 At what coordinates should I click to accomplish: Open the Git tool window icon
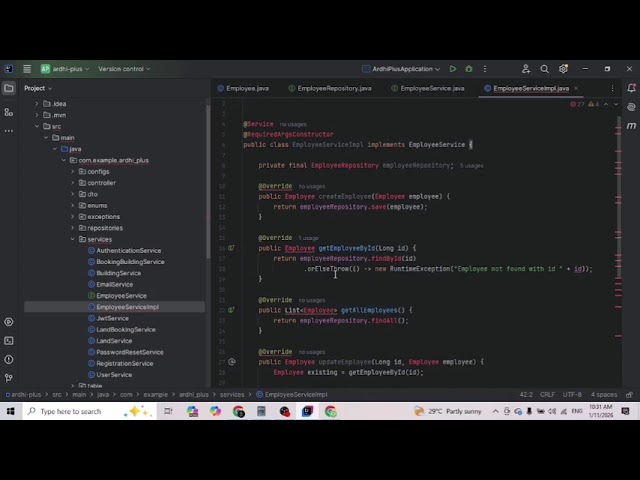pyautogui.click(x=9, y=378)
